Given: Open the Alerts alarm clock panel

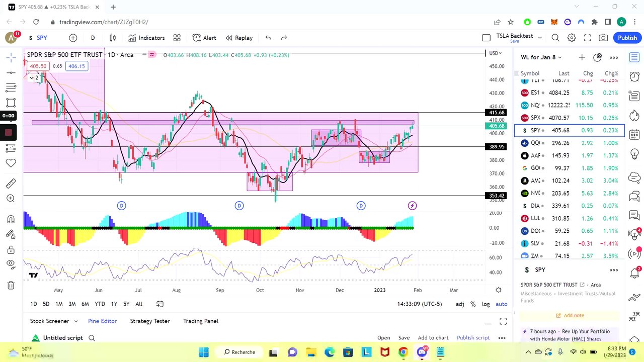Looking at the screenshot, I should (634, 77).
